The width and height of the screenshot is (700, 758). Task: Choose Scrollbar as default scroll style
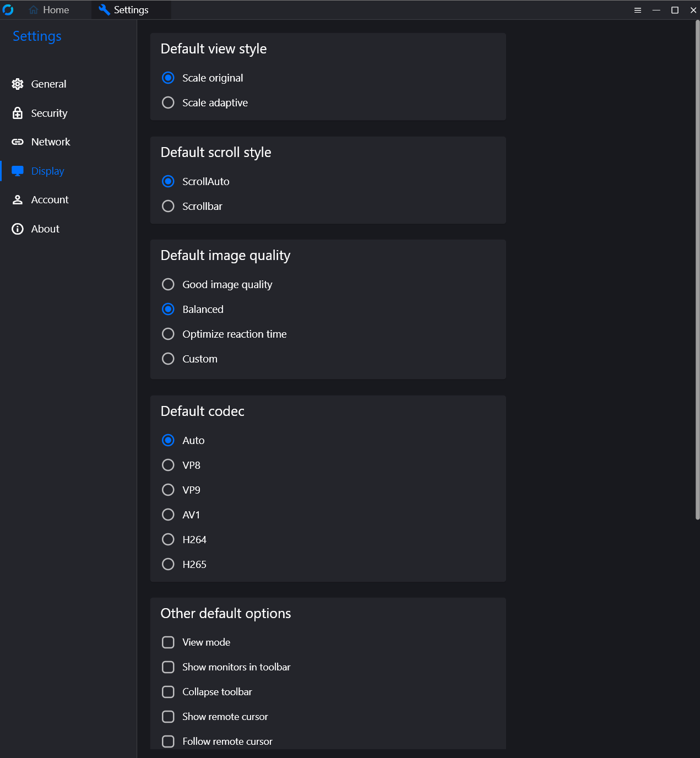[x=168, y=206]
